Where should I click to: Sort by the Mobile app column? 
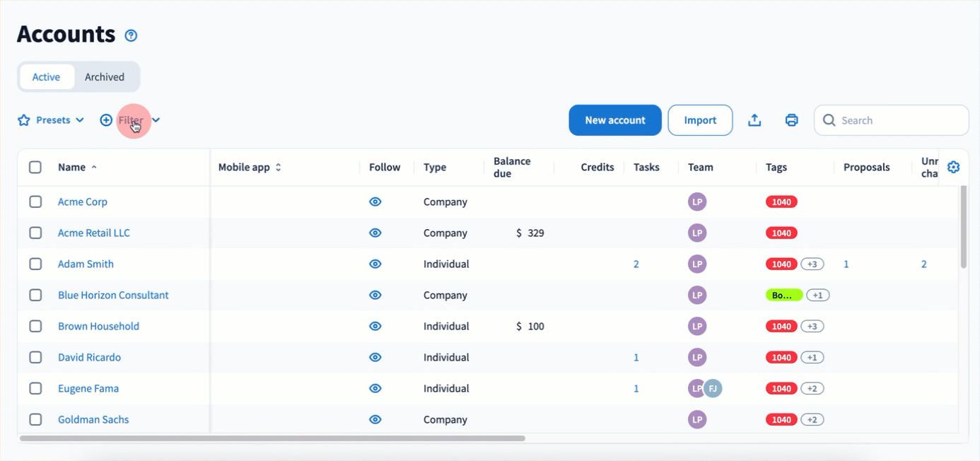coord(278,168)
